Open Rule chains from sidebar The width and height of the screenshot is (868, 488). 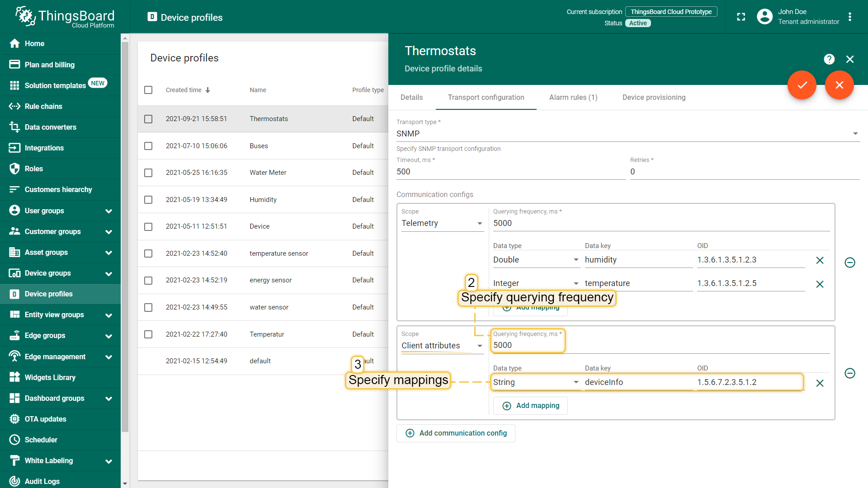coord(43,106)
